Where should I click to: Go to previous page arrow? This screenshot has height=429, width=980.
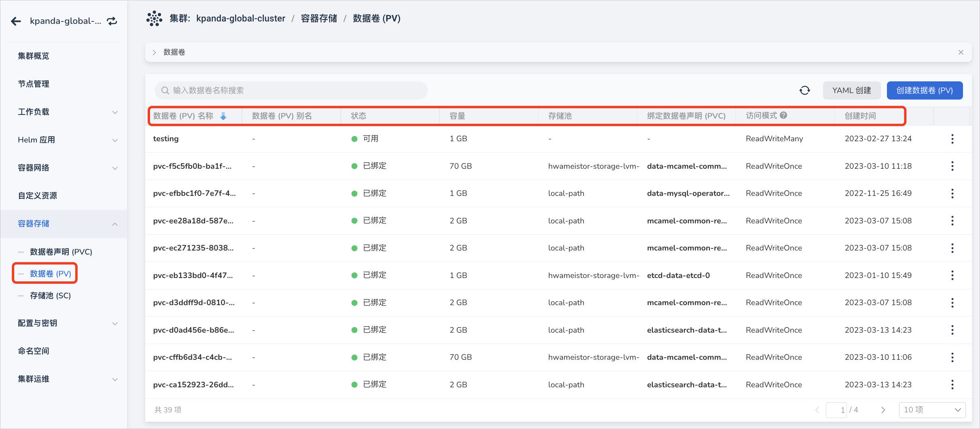click(x=817, y=410)
